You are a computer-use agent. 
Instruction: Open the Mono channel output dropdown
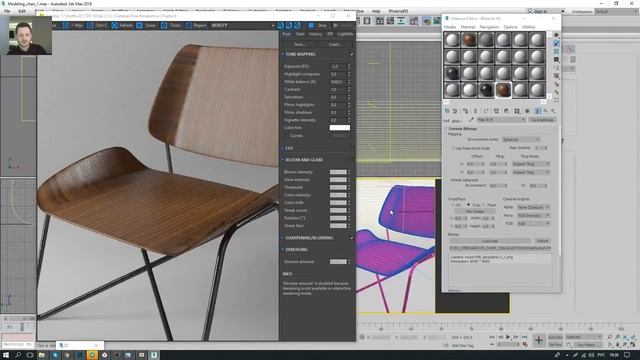[533, 215]
